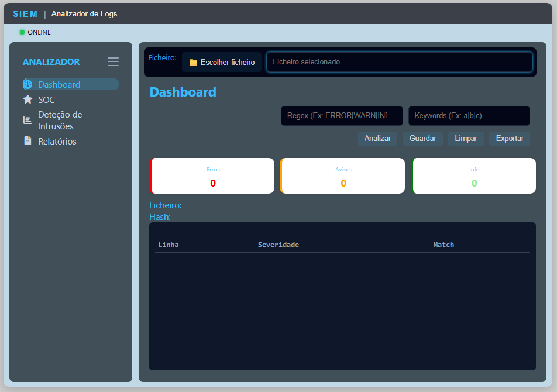Image resolution: width=557 pixels, height=392 pixels.
Task: Click the ANALIZADOR sidebar title
Action: tap(51, 62)
